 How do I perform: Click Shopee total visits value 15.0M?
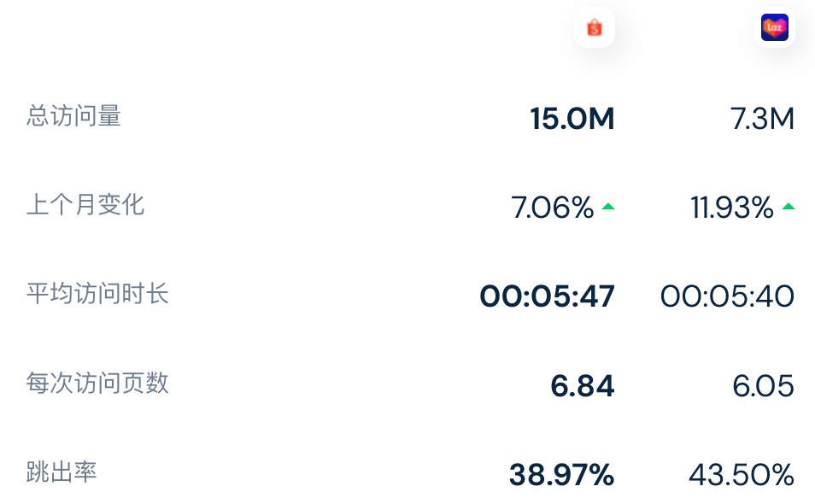(572, 120)
